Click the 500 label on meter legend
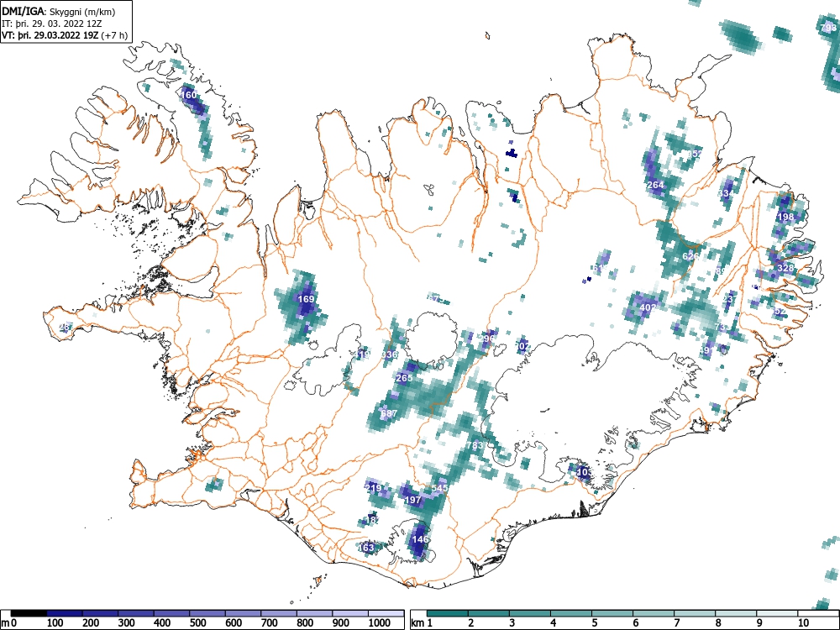This screenshot has width=840, height=630. (197, 623)
